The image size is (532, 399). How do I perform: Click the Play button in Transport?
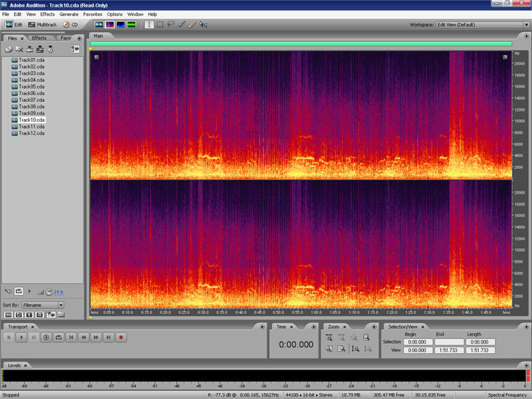point(21,337)
